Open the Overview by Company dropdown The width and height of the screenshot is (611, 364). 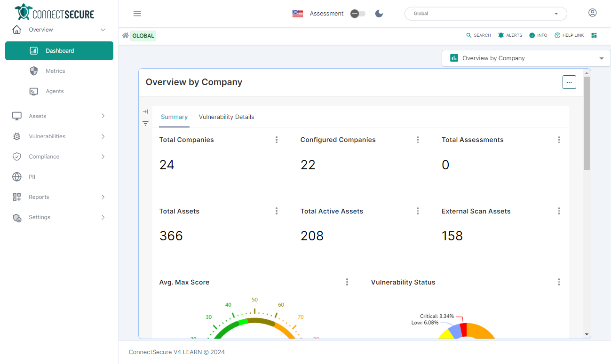coord(526,58)
